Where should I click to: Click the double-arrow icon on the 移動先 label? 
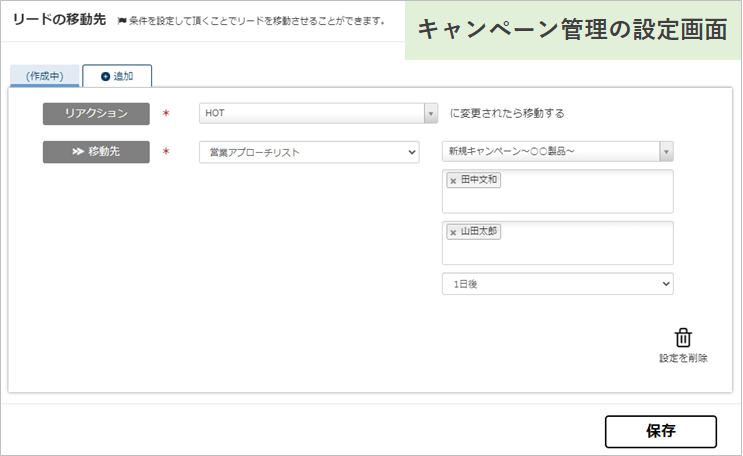pyautogui.click(x=76, y=152)
